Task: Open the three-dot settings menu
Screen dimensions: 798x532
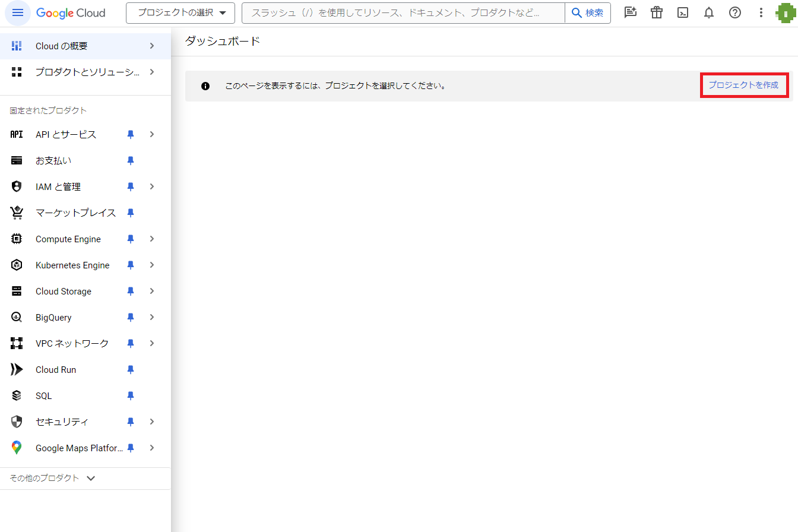Action: [x=761, y=12]
